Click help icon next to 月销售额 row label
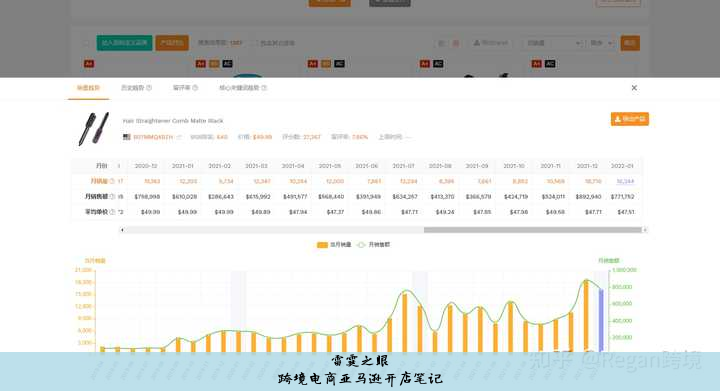Image resolution: width=720 pixels, height=392 pixels. (x=112, y=196)
